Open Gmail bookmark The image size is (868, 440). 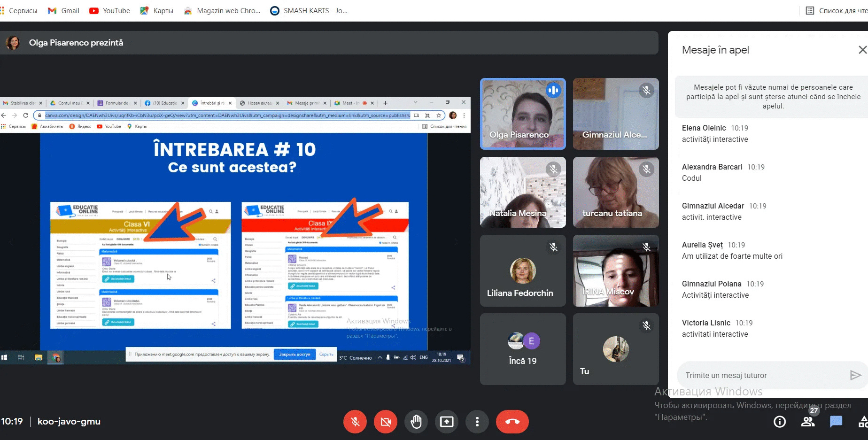pos(64,10)
